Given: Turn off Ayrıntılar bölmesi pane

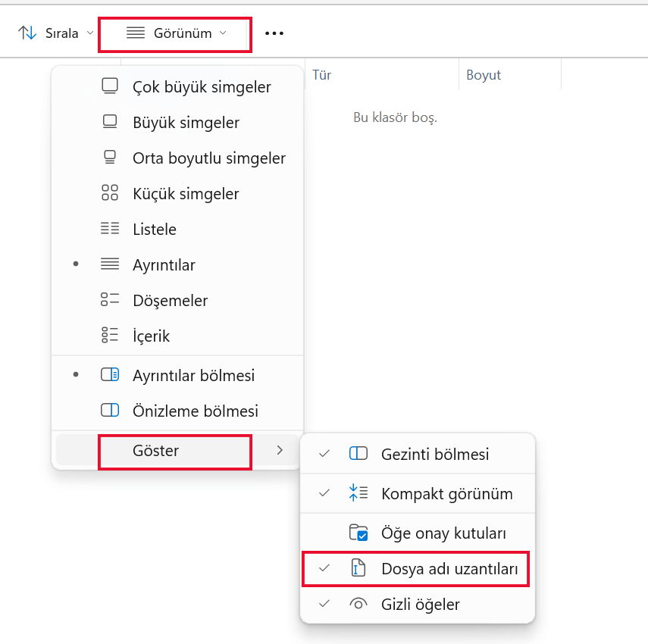Looking at the screenshot, I should (177, 375).
